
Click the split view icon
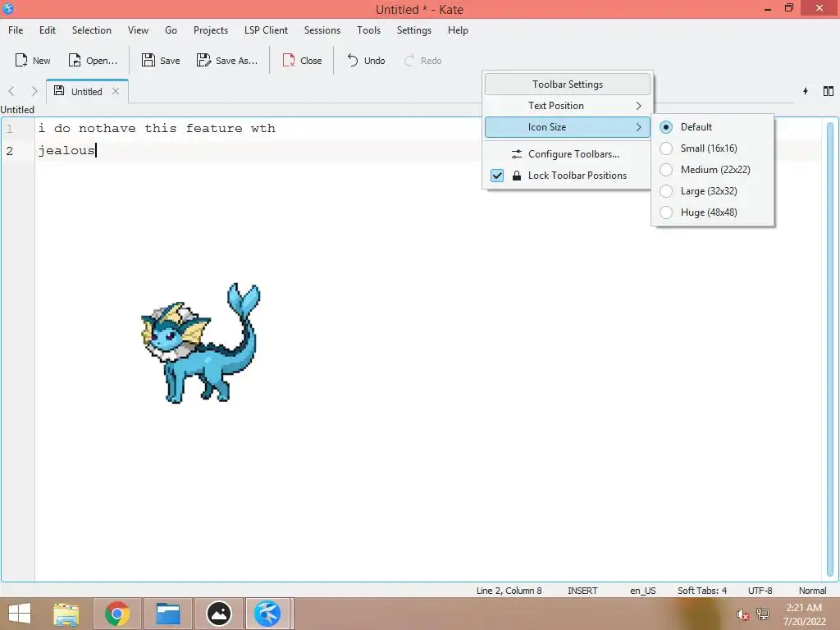(x=829, y=91)
